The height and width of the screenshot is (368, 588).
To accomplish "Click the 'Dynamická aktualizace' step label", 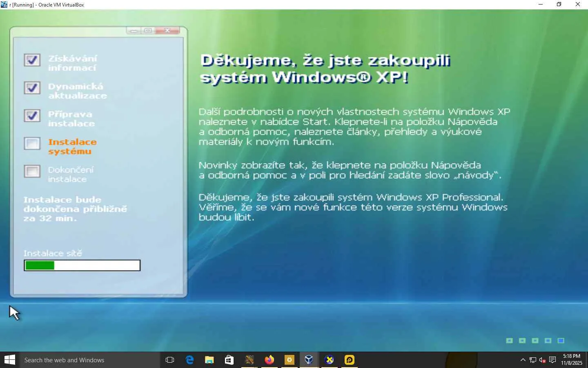I will (x=78, y=91).
